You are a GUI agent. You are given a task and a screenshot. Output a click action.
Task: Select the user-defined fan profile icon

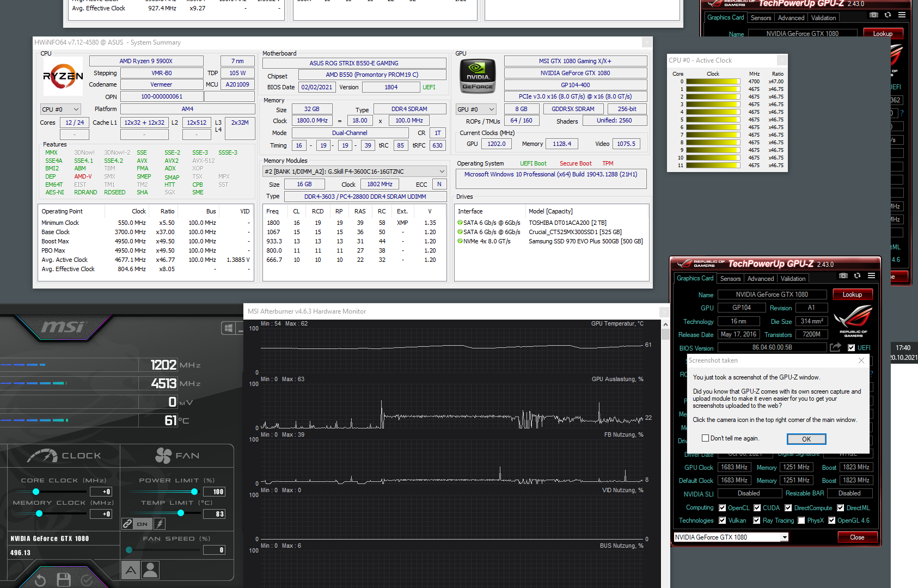150,570
